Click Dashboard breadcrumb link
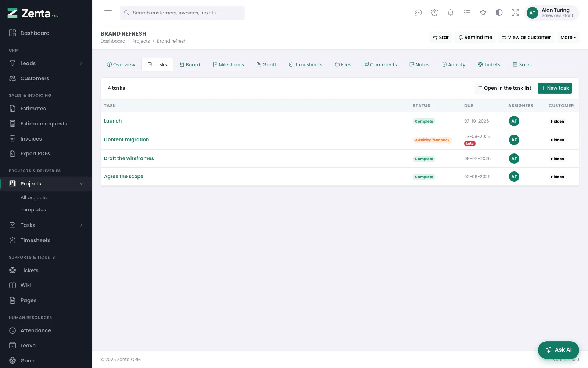The width and height of the screenshot is (588, 368). click(x=113, y=41)
